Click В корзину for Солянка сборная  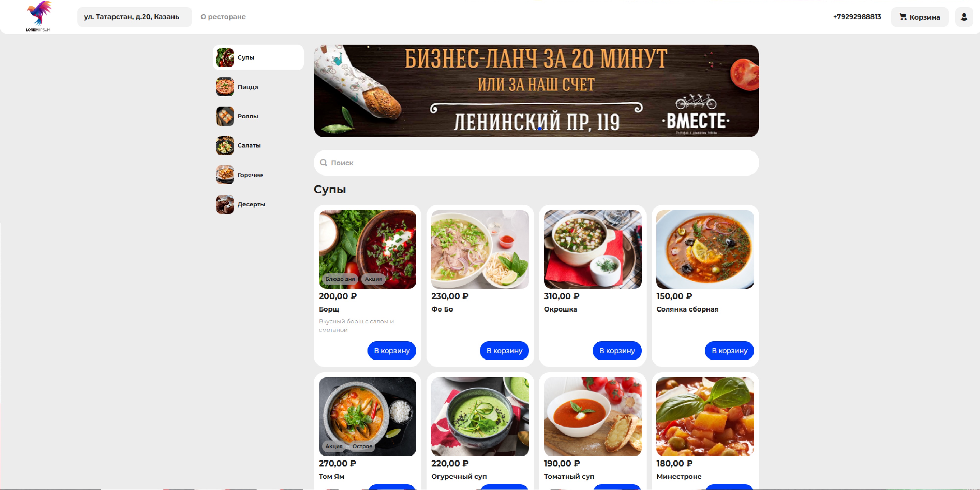(x=729, y=351)
